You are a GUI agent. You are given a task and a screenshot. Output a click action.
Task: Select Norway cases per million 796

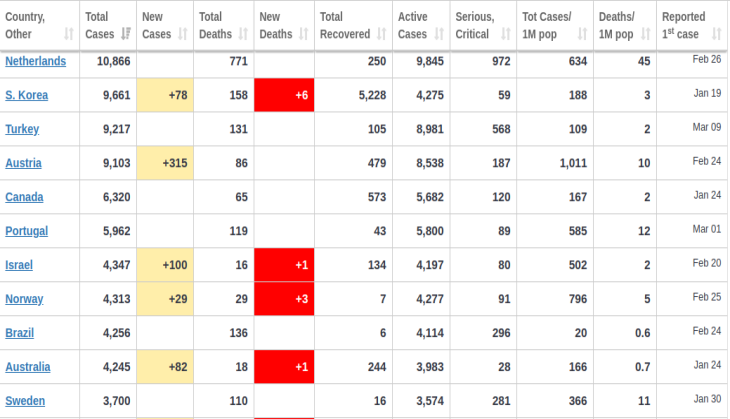[x=578, y=299]
